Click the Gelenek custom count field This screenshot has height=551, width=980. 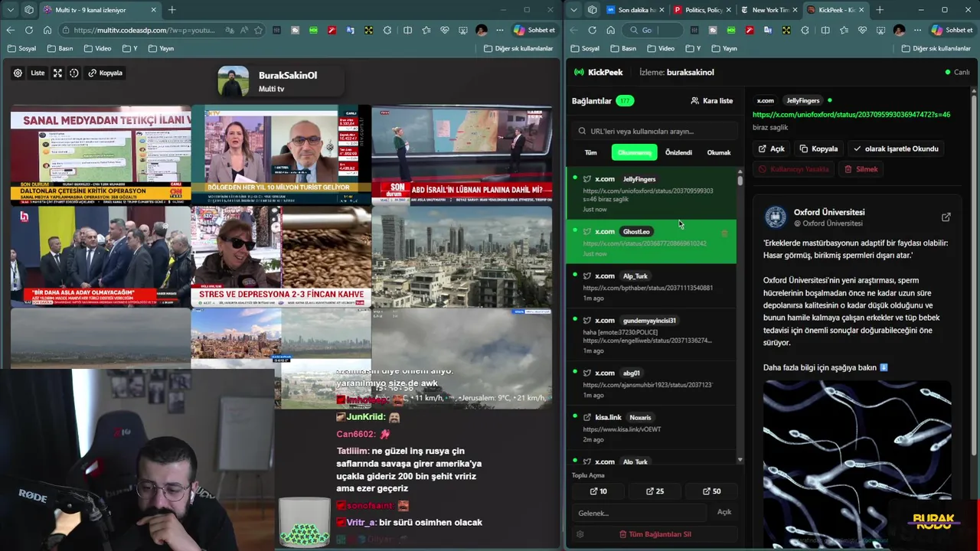click(x=640, y=513)
